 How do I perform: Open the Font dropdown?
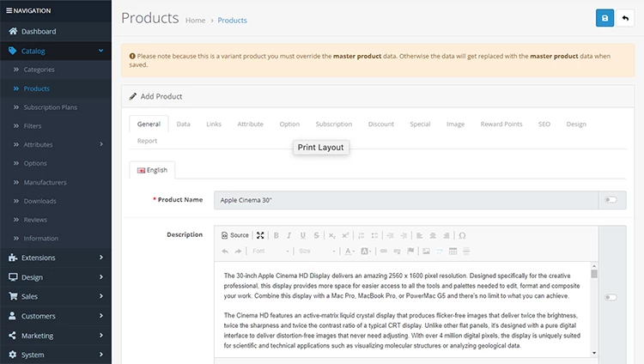[270, 251]
